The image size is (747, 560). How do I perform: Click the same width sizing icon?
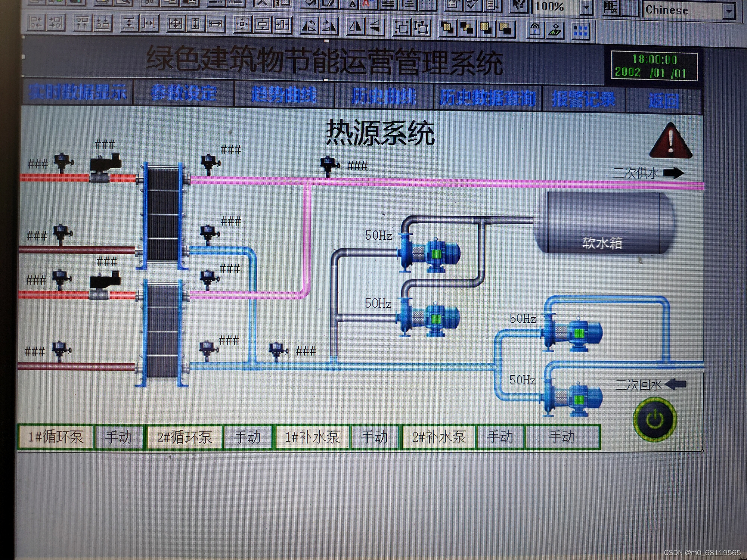pos(215,24)
